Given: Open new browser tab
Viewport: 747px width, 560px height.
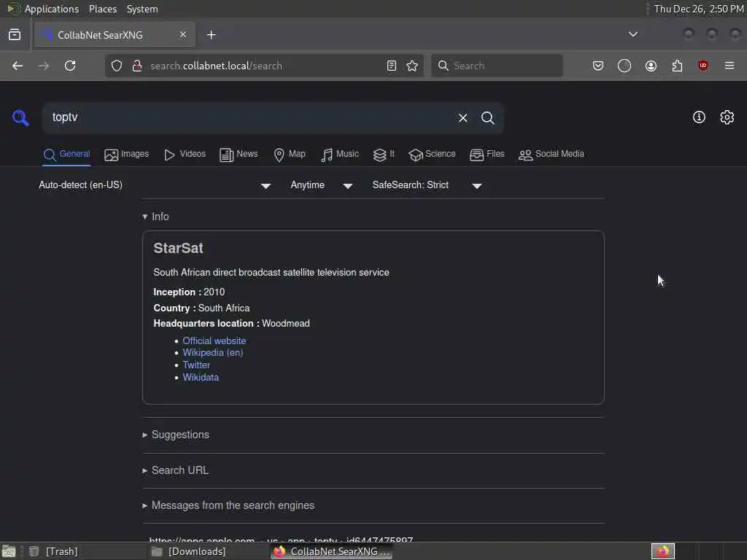Looking at the screenshot, I should [212, 35].
